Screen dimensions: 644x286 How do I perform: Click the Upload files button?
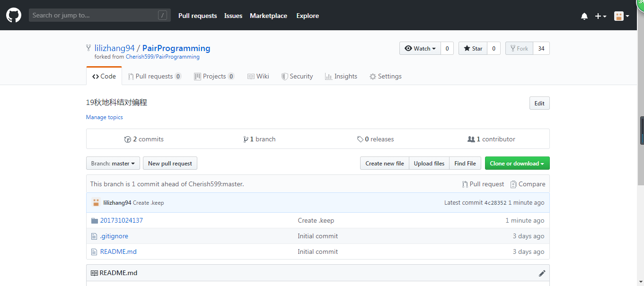pyautogui.click(x=429, y=163)
